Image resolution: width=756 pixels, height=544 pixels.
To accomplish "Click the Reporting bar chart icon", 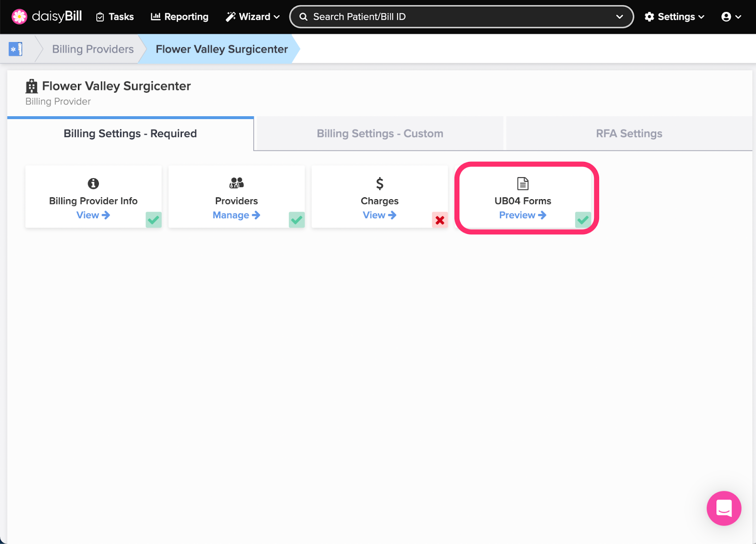I will [155, 17].
